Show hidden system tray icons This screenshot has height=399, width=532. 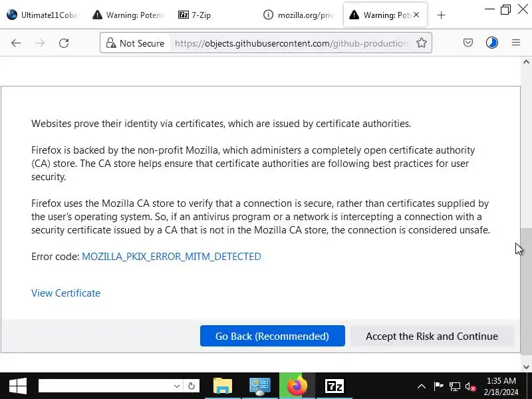[x=422, y=386]
